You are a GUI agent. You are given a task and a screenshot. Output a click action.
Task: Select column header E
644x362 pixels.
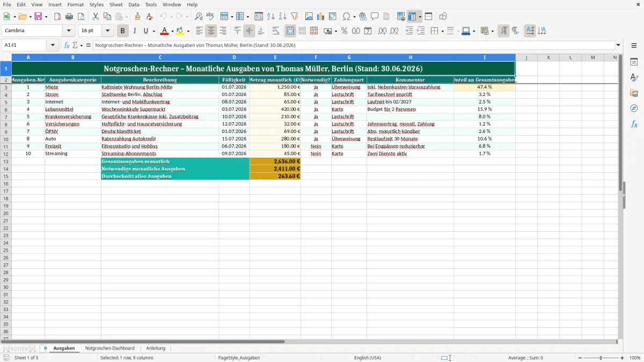(275, 57)
